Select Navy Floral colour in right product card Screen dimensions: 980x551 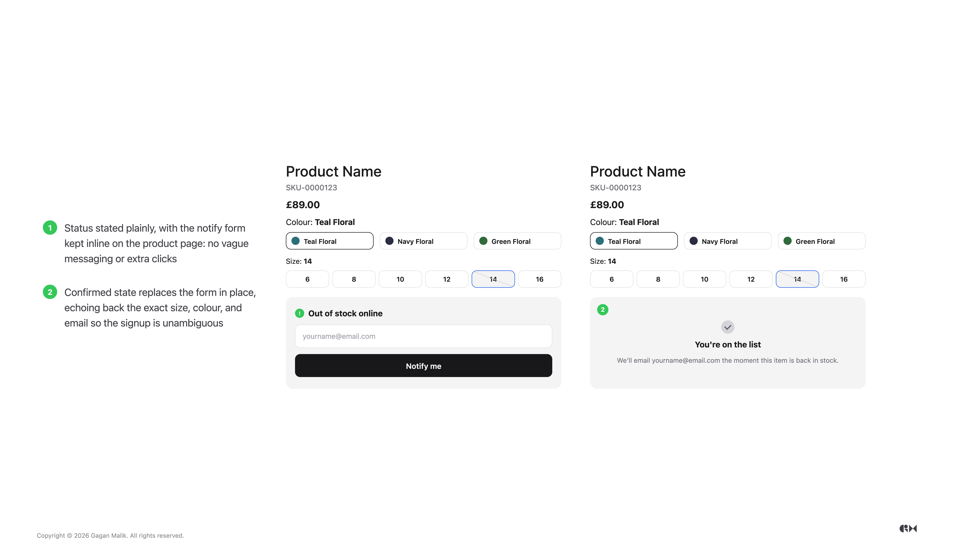point(727,241)
